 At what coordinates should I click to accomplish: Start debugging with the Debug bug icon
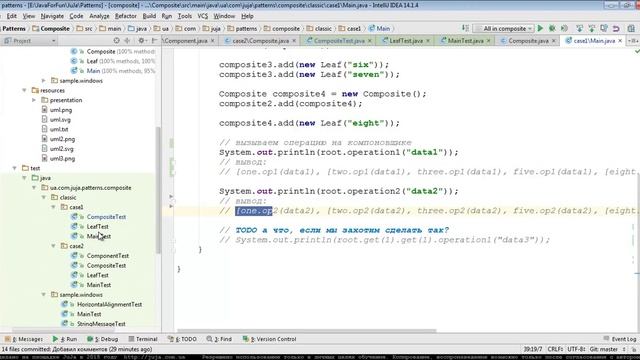[552, 29]
